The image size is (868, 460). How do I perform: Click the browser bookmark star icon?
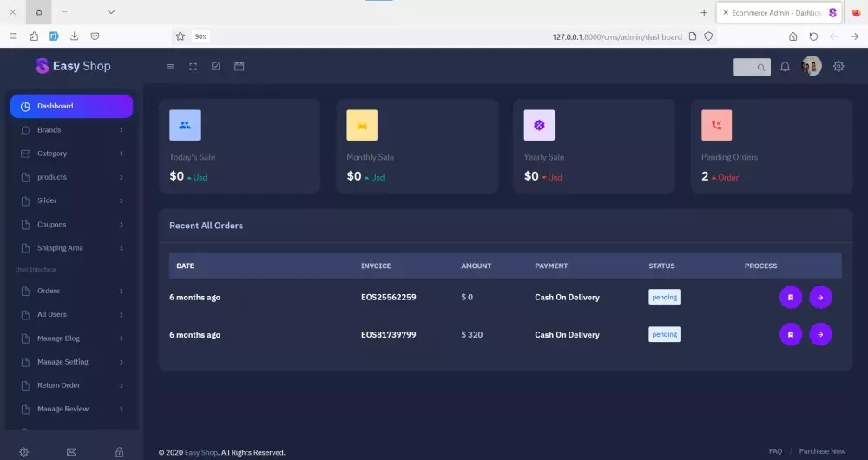[180, 36]
